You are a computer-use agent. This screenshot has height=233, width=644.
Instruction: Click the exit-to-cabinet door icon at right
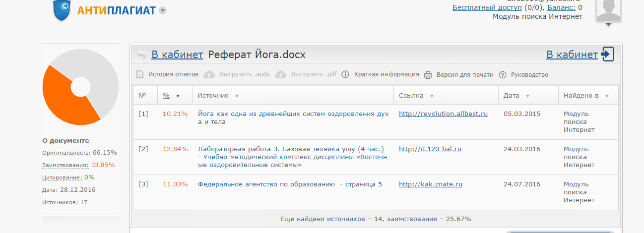pyautogui.click(x=607, y=55)
